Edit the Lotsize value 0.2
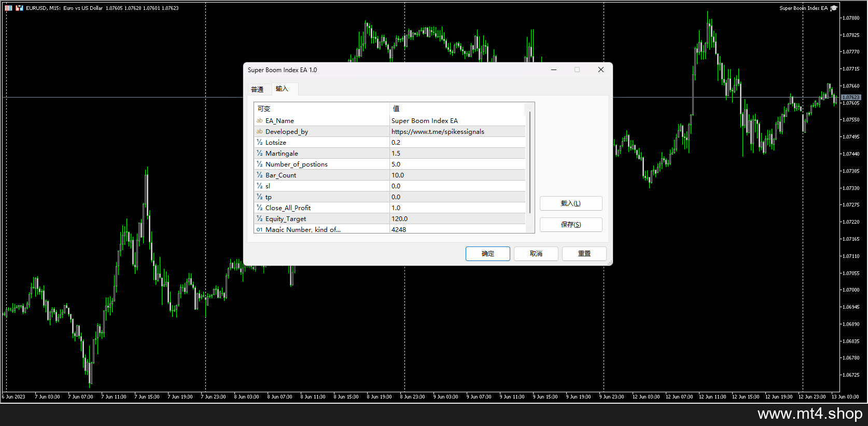This screenshot has height=426, width=868. click(x=457, y=143)
